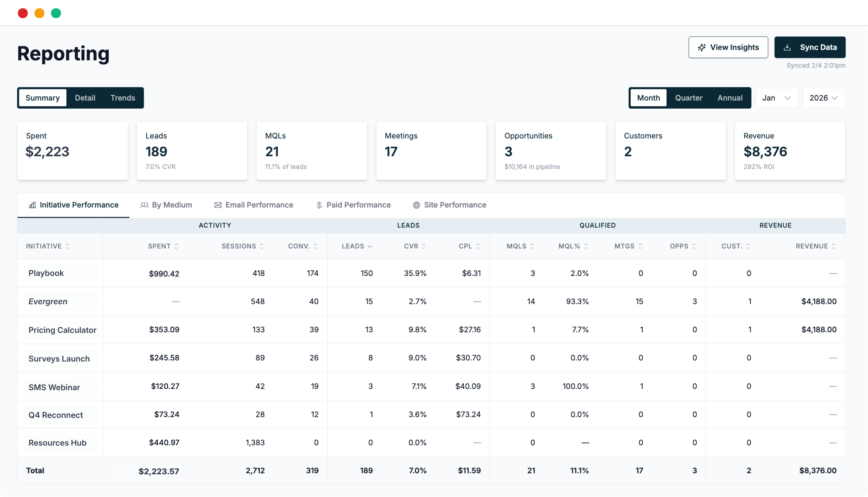Viewport: 868px width, 497px height.
Task: Click the people icon beside By Medium
Action: (x=144, y=205)
